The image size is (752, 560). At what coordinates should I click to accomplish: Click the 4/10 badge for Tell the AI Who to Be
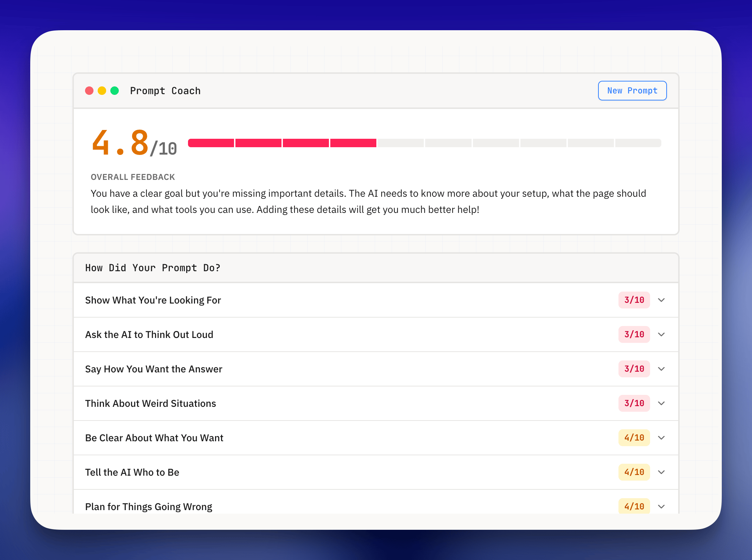click(x=634, y=472)
